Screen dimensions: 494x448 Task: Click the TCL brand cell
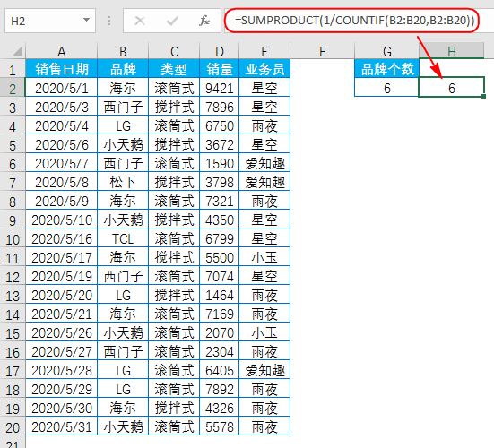coord(123,238)
